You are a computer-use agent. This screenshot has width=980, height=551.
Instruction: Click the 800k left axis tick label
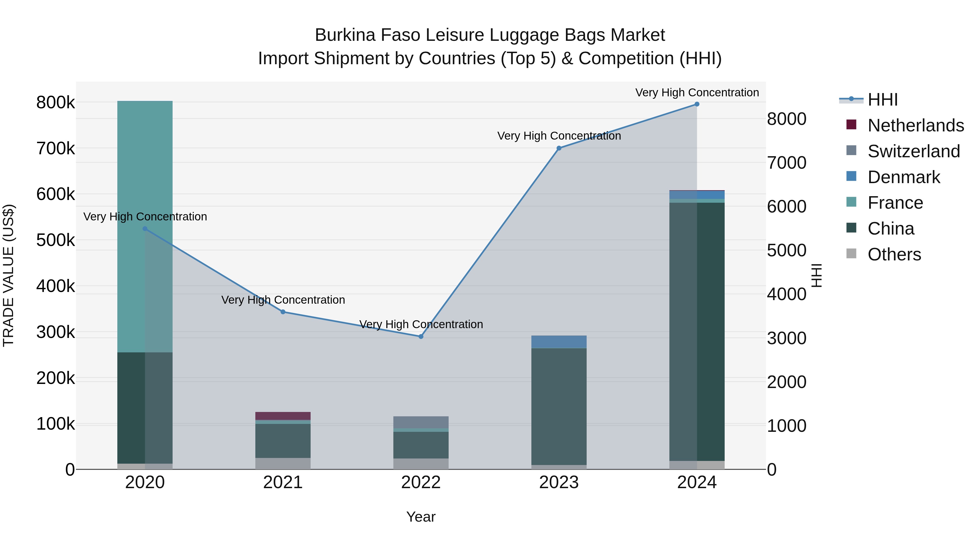(x=56, y=103)
